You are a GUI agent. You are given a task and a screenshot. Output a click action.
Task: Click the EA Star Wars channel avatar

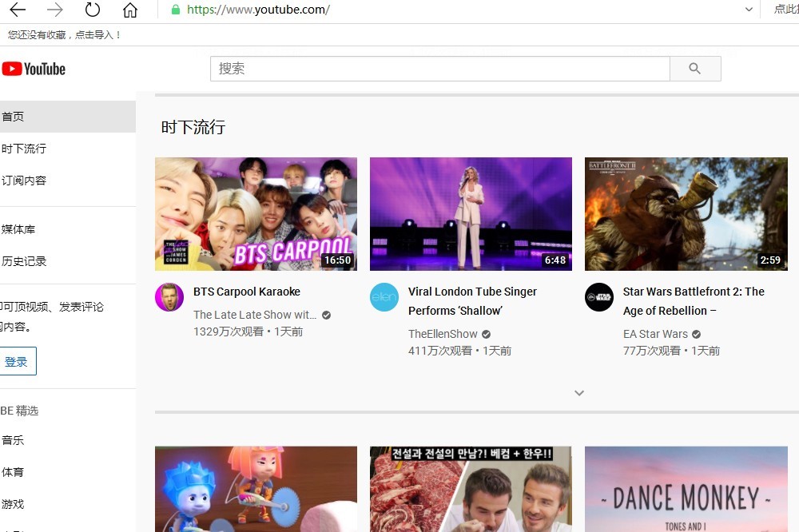click(598, 297)
